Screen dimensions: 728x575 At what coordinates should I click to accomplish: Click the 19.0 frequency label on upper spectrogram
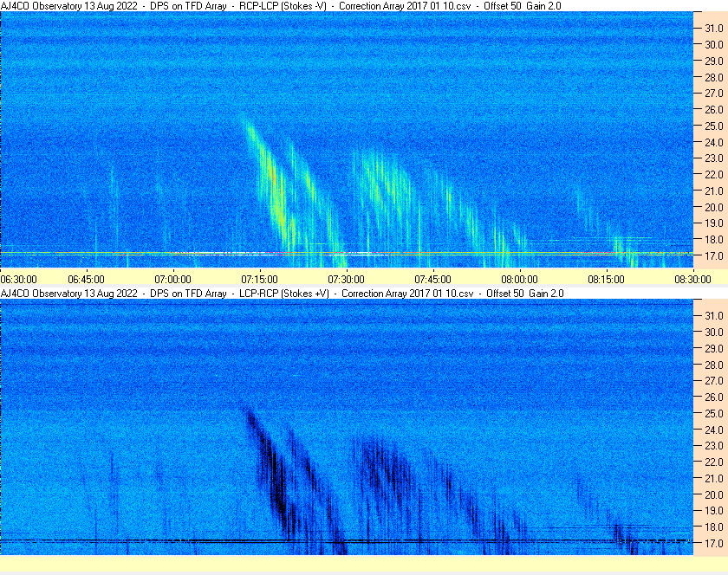[714, 223]
